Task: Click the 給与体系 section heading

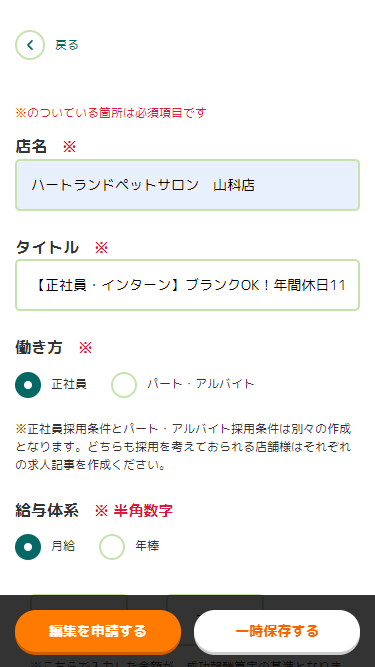Action: [x=47, y=510]
